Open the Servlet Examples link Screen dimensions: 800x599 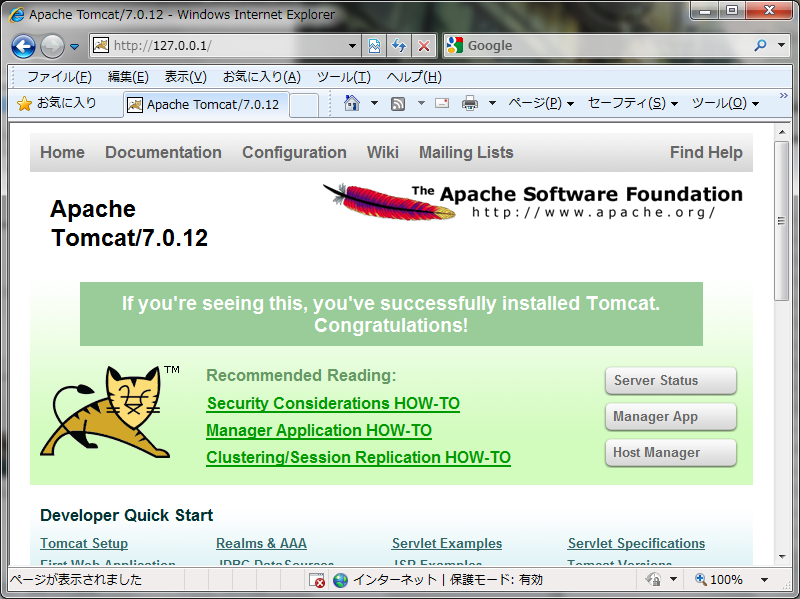click(447, 543)
